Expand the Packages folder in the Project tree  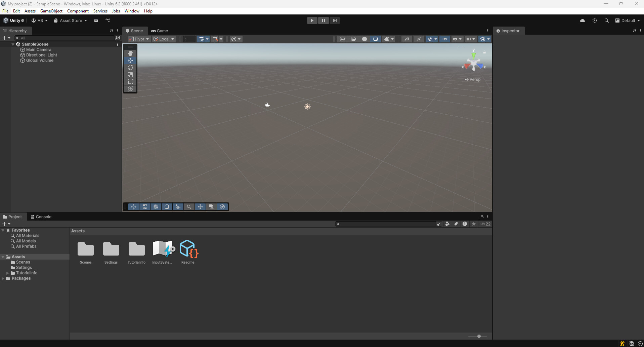(x=3, y=278)
